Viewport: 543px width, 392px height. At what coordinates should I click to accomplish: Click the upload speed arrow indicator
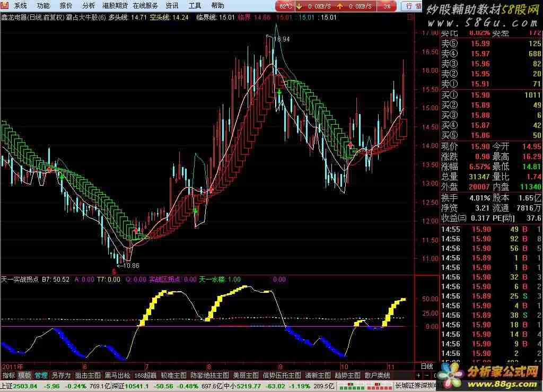(x=340, y=6)
